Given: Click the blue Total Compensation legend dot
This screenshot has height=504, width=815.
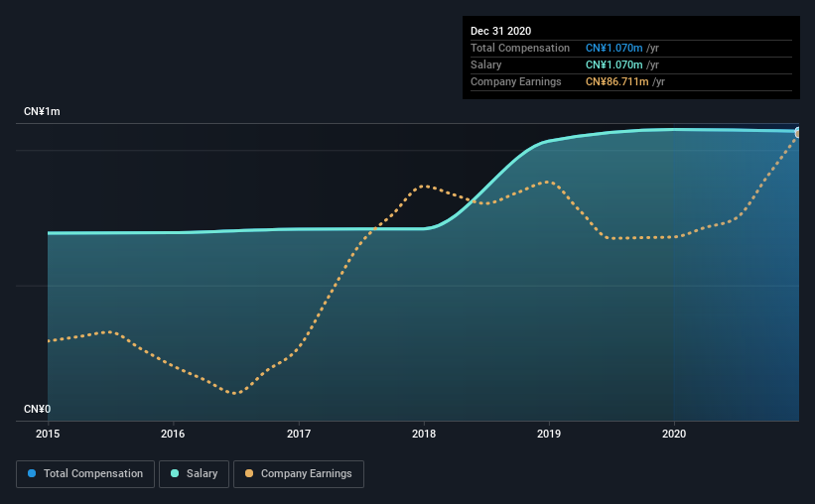Looking at the screenshot, I should coord(32,473).
